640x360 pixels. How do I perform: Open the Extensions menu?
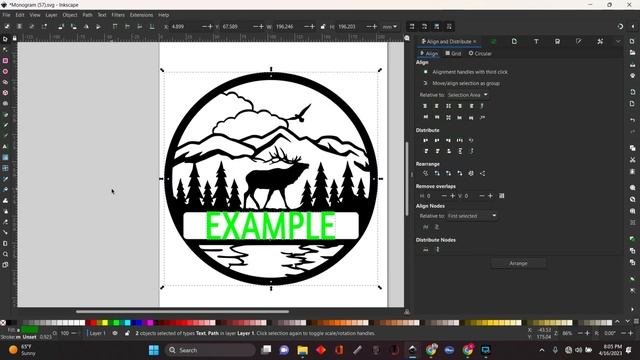141,15
